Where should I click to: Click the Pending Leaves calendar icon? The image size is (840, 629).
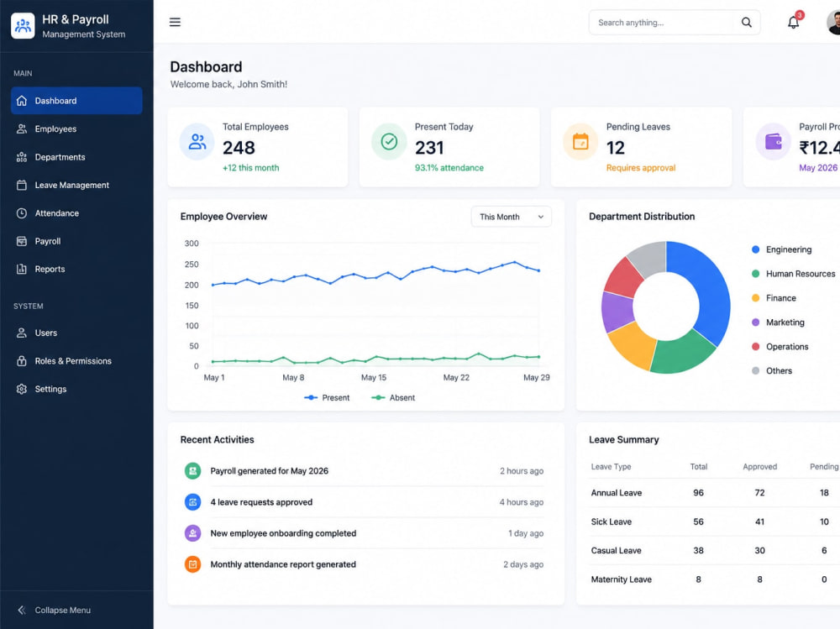(x=580, y=141)
